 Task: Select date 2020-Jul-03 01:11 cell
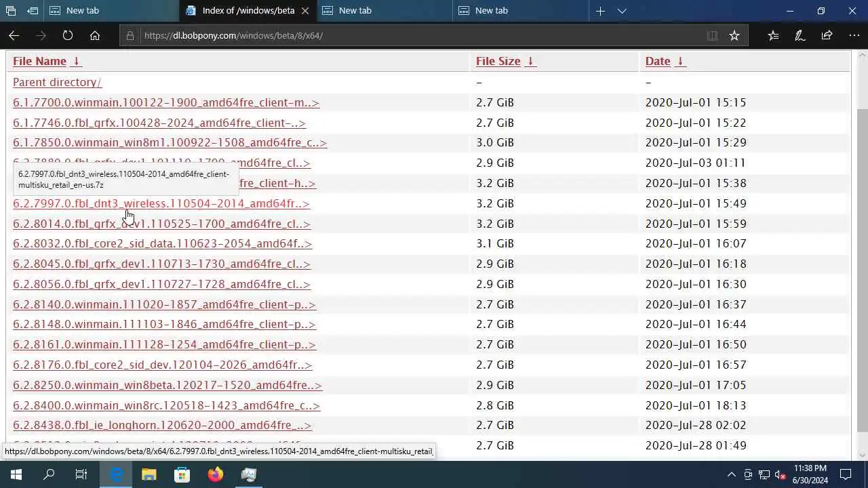(696, 163)
